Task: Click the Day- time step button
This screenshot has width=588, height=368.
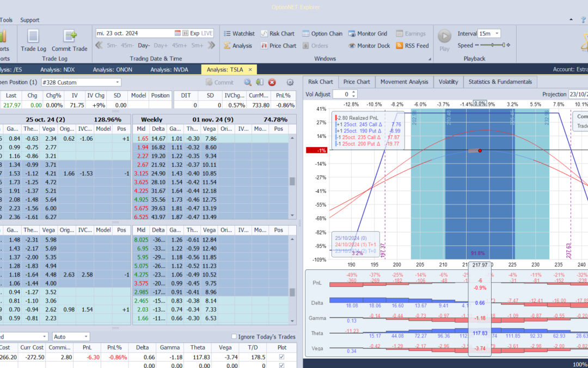Action: point(144,45)
